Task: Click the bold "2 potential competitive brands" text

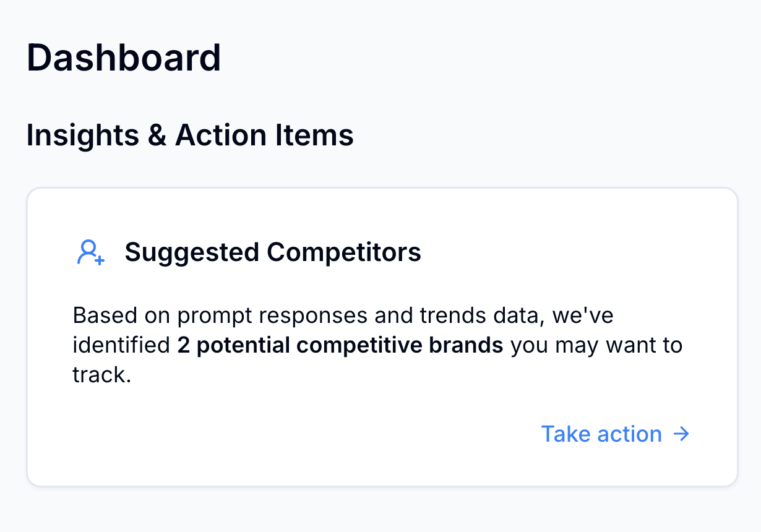Action: click(x=340, y=345)
